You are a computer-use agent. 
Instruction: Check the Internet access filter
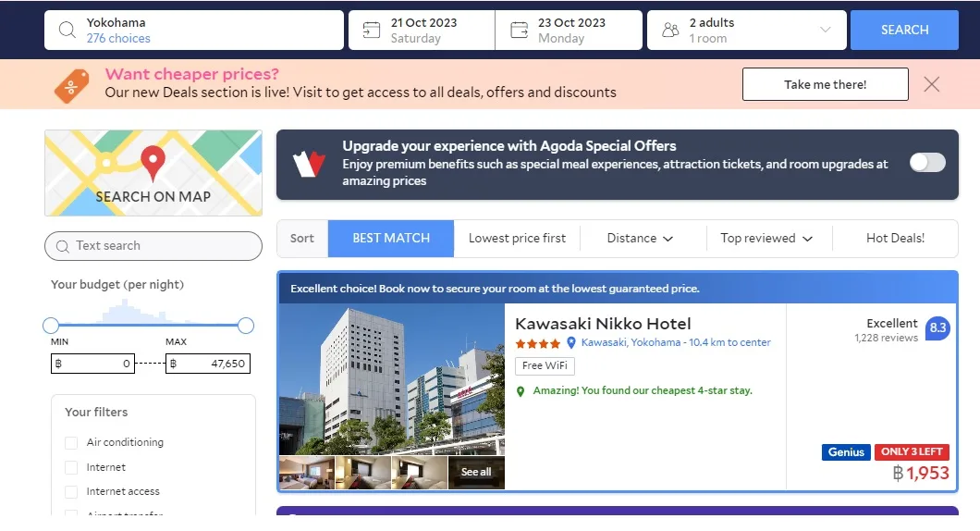[x=71, y=492]
